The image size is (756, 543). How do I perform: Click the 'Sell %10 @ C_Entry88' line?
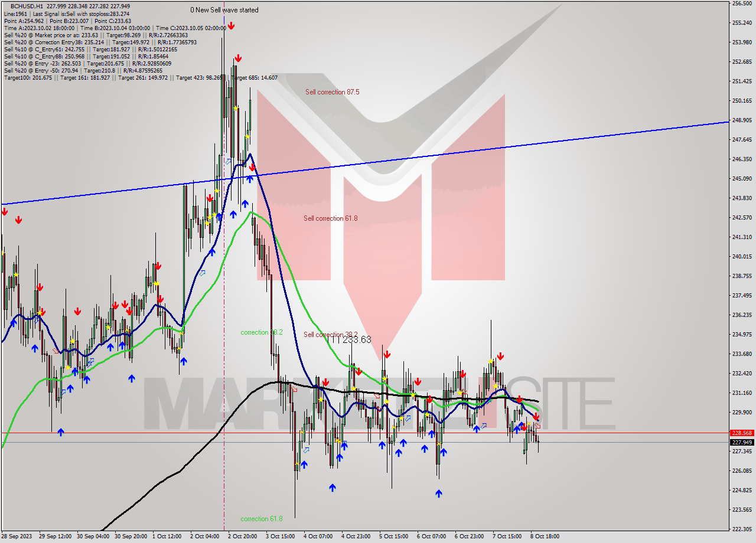click(86, 56)
